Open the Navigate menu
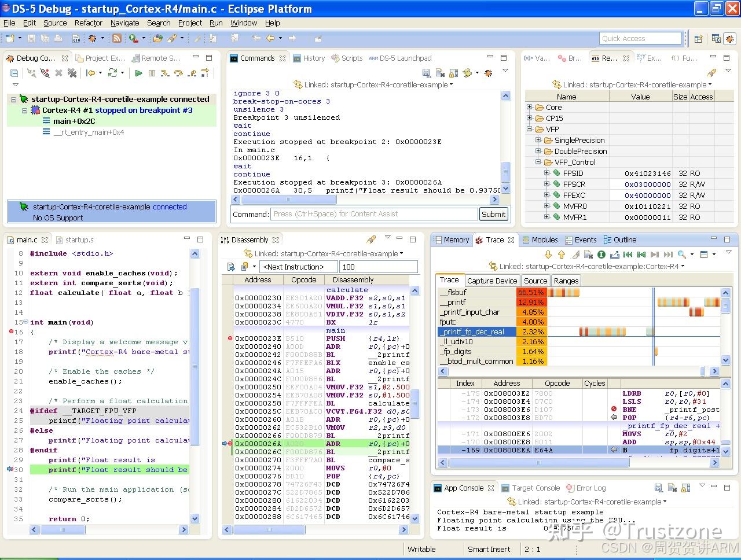 tap(124, 23)
